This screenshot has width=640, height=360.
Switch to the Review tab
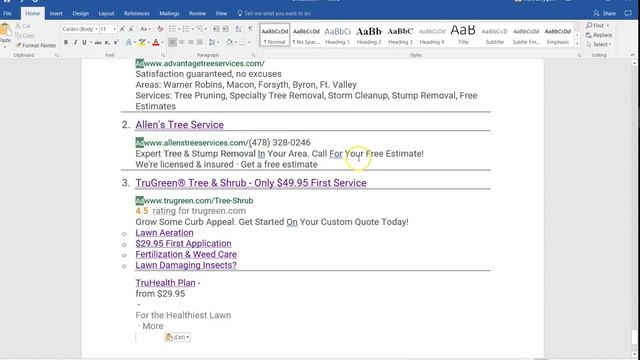point(197,13)
